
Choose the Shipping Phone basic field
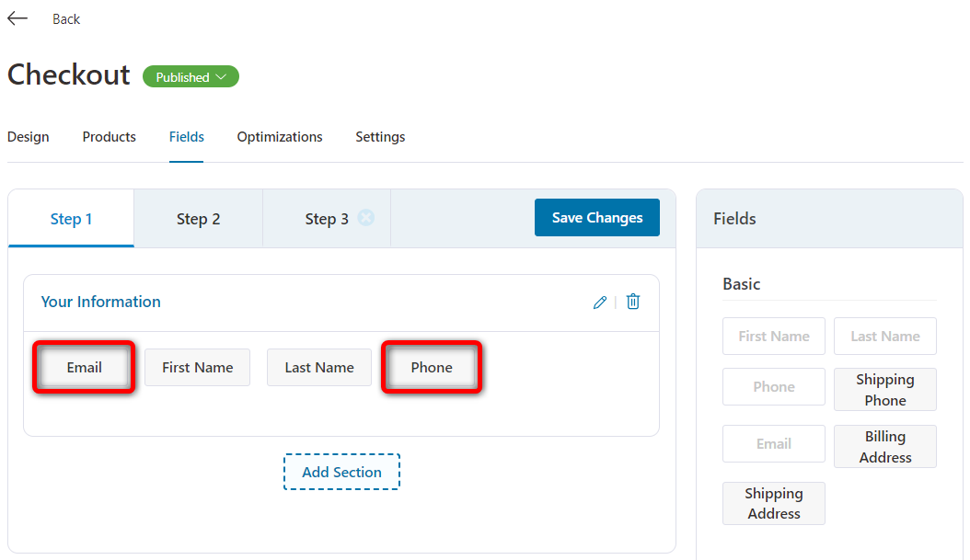pyautogui.click(x=885, y=389)
